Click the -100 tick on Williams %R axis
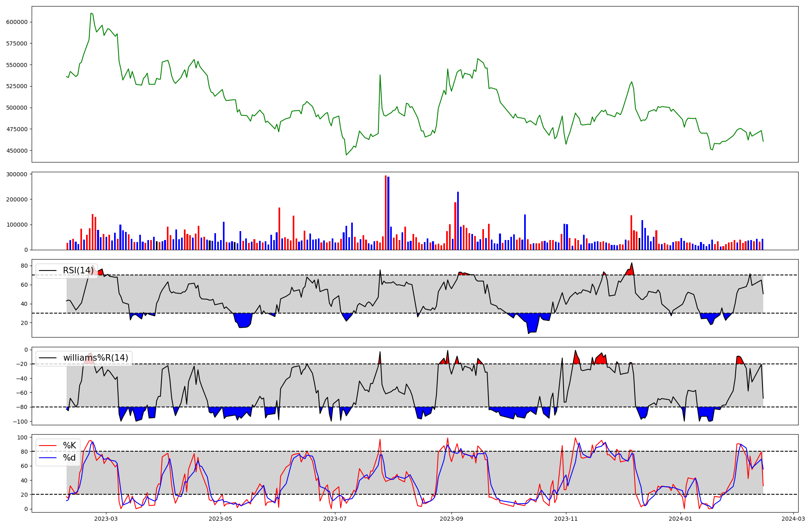812x528 pixels. pos(20,422)
